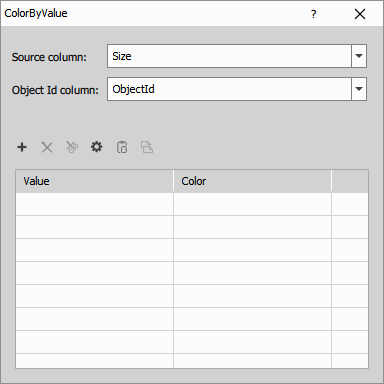The image size is (384, 384).
Task: Click the Object Id column label
Action: click(x=55, y=90)
